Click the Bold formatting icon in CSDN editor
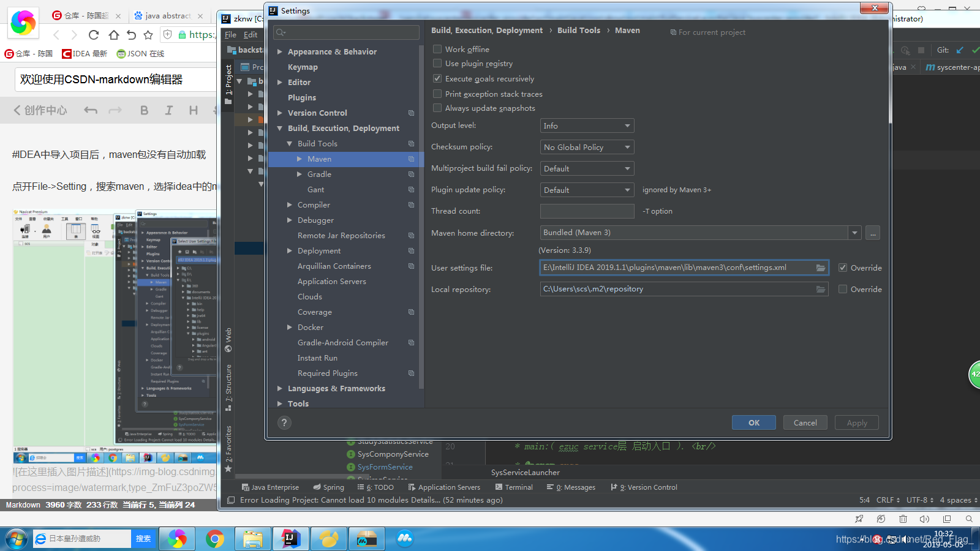 [x=144, y=110]
